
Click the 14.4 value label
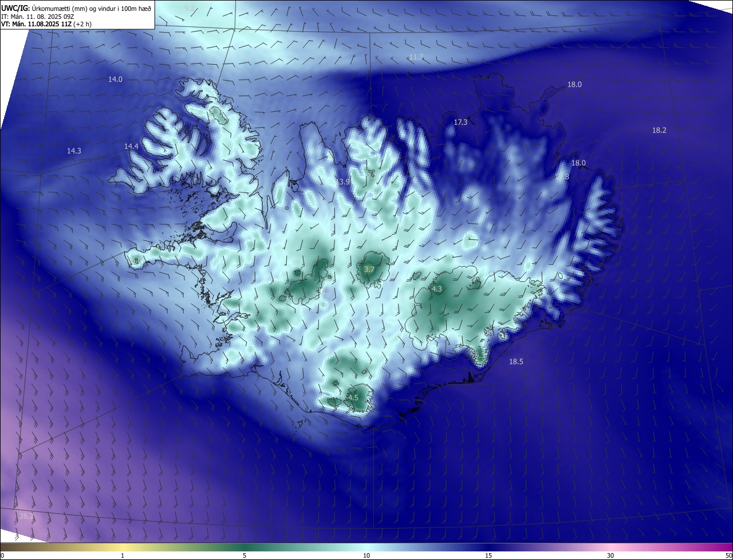point(132,146)
